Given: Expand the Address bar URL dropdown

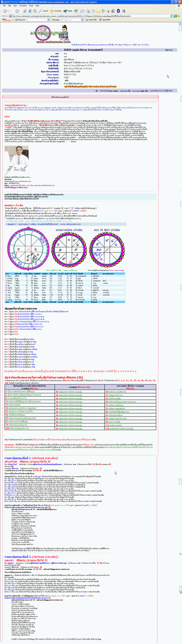Looking at the screenshot, I should point(171,16).
